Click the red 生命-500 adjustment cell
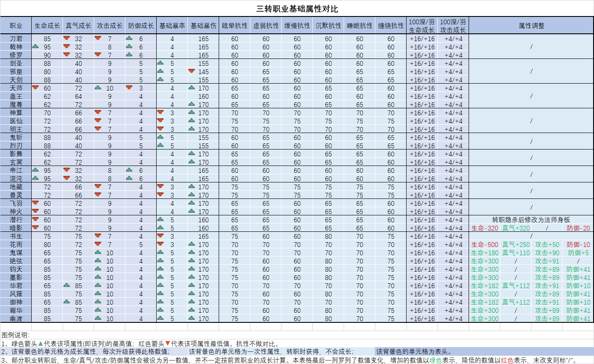594x364 pixels. pos(485,244)
